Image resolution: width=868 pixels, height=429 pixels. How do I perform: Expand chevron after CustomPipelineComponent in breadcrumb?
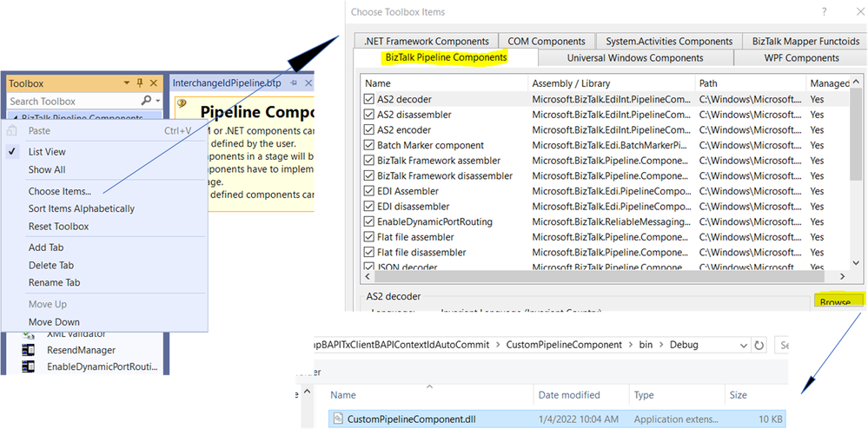(630, 344)
